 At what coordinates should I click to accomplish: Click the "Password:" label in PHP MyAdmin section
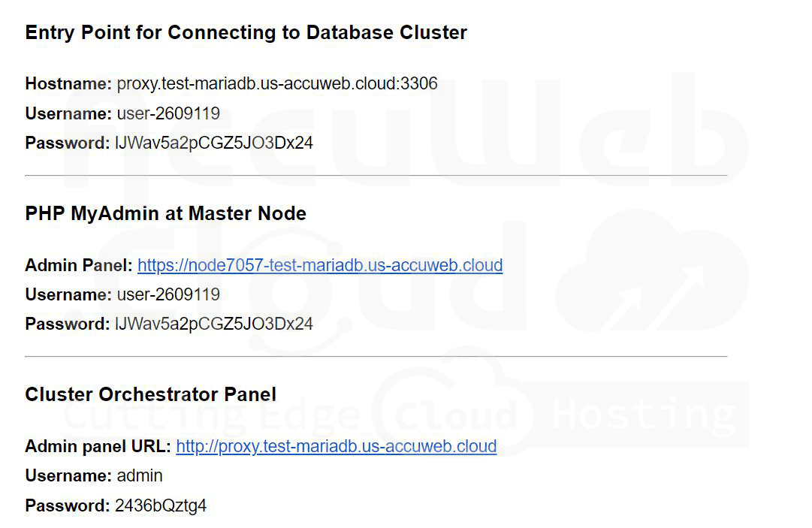click(x=68, y=324)
